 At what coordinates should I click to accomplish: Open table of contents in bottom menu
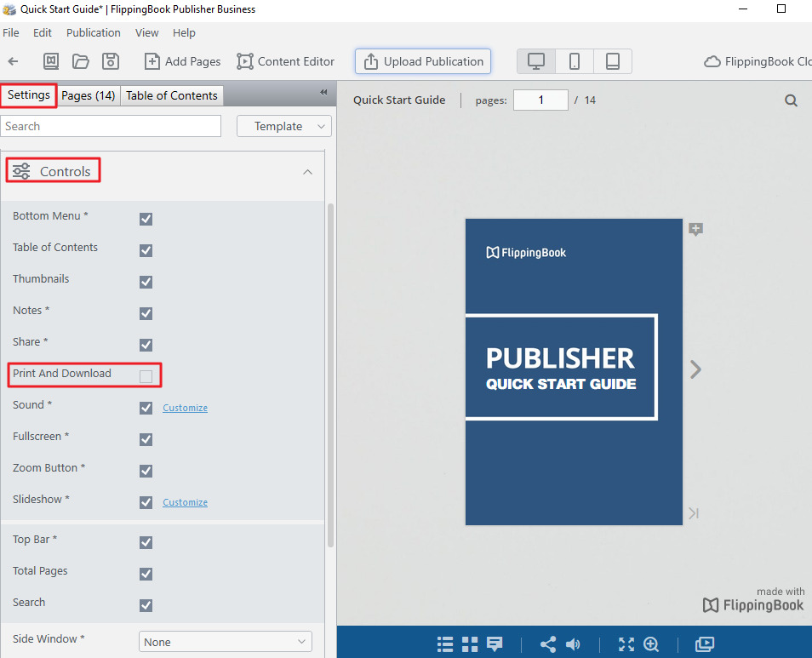(445, 644)
